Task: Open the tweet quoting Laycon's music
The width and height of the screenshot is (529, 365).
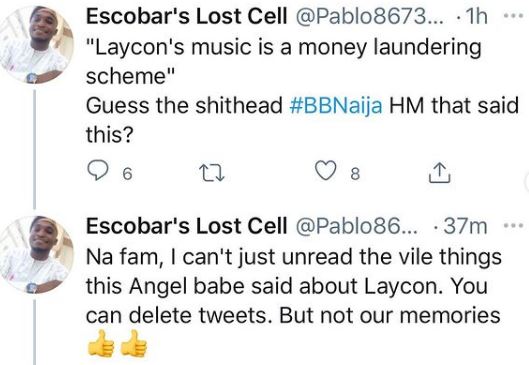Action: point(302,90)
